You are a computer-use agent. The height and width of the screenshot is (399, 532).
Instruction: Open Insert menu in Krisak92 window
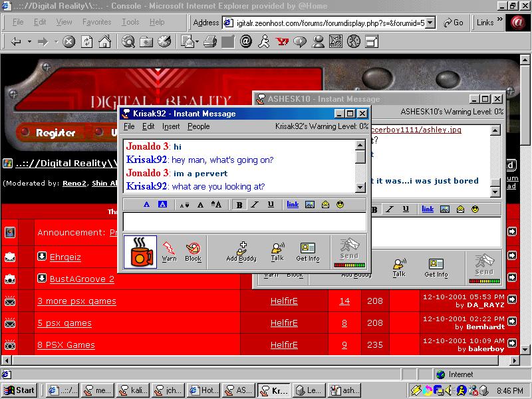(x=171, y=126)
